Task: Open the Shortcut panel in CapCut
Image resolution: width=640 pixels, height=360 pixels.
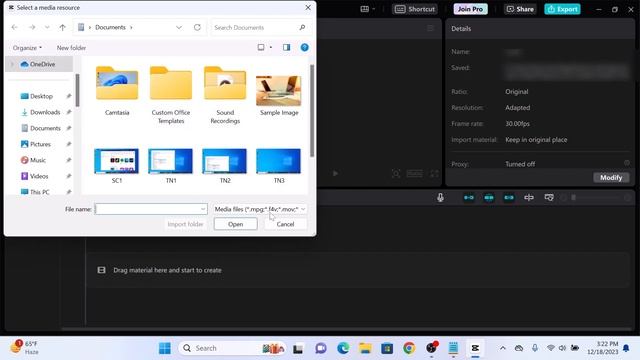Action: (415, 9)
